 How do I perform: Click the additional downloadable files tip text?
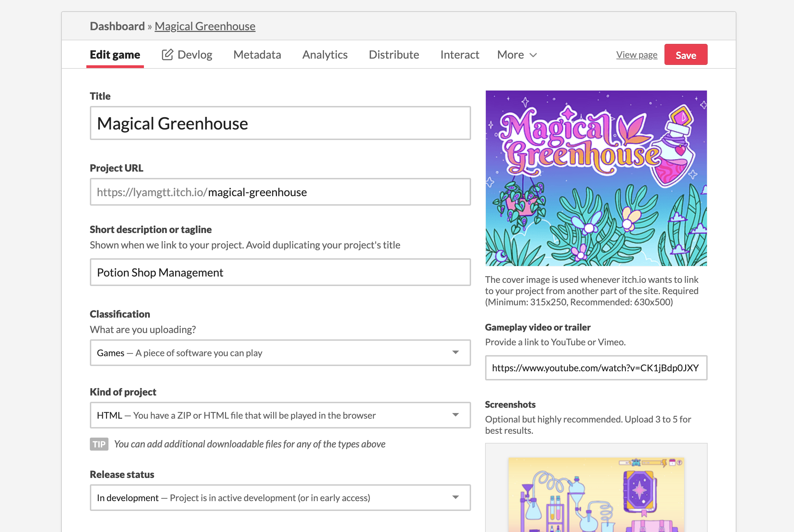(250, 444)
